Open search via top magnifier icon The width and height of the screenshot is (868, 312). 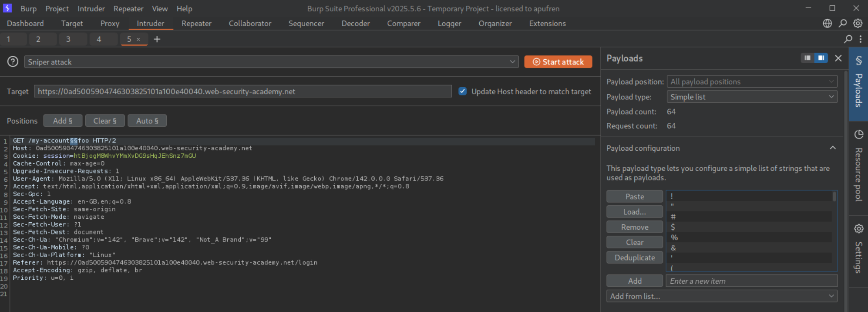pyautogui.click(x=843, y=24)
